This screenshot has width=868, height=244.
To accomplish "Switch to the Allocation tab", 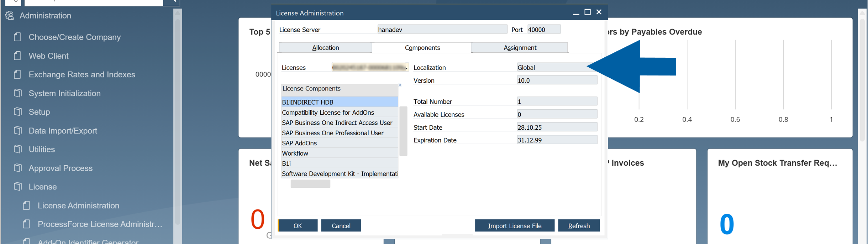I will click(x=325, y=47).
